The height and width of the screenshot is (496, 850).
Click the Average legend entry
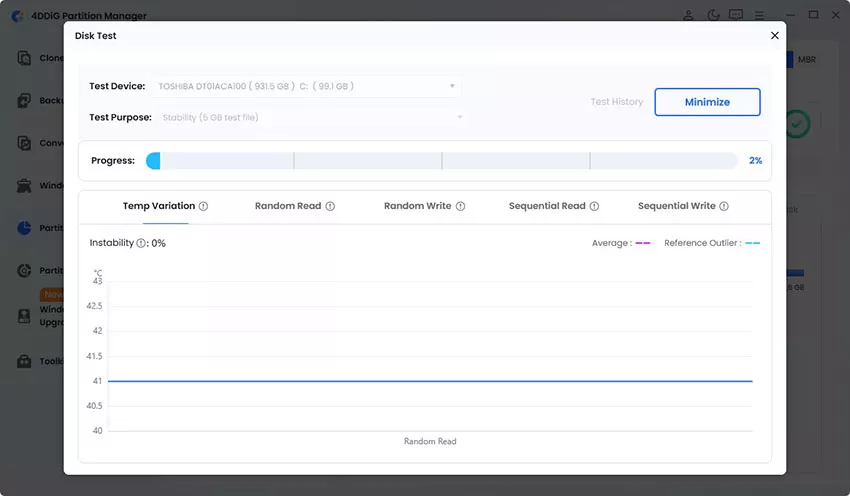tap(621, 243)
